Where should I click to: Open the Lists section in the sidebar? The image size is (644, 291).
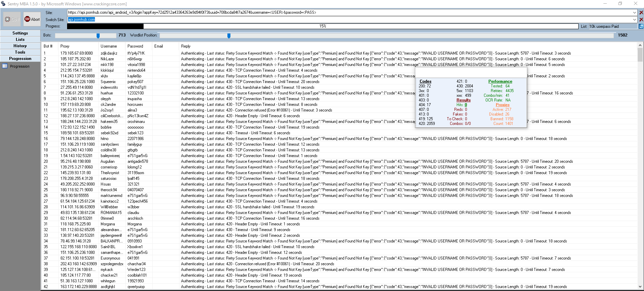[20, 40]
